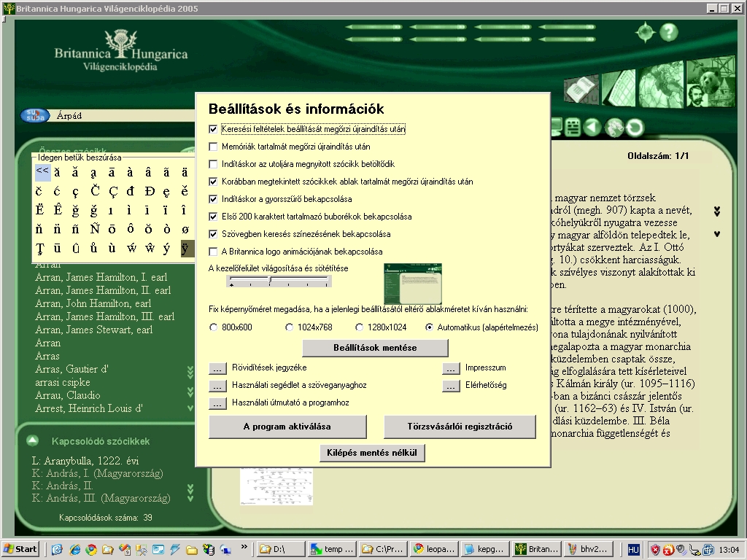This screenshot has height=560, width=747.
Task: Open the open-book encyclopedia thumbnail
Action: pyautogui.click(x=581, y=88)
